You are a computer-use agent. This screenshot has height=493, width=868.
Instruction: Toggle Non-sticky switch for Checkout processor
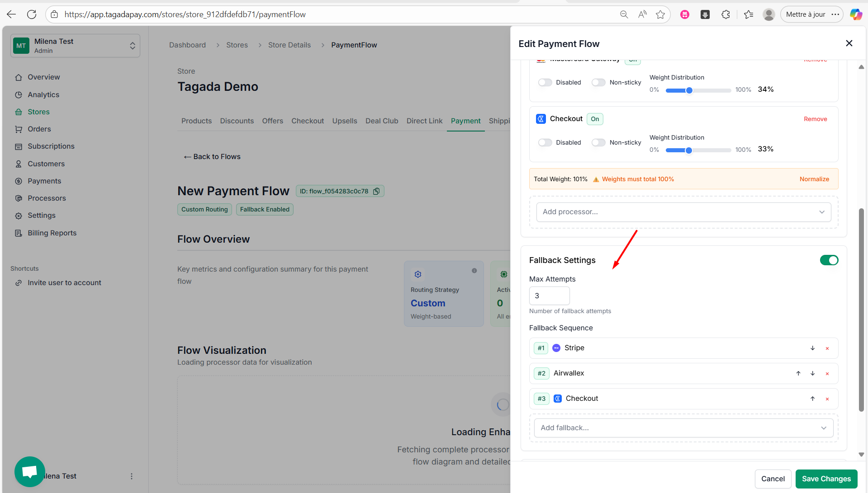click(x=598, y=142)
